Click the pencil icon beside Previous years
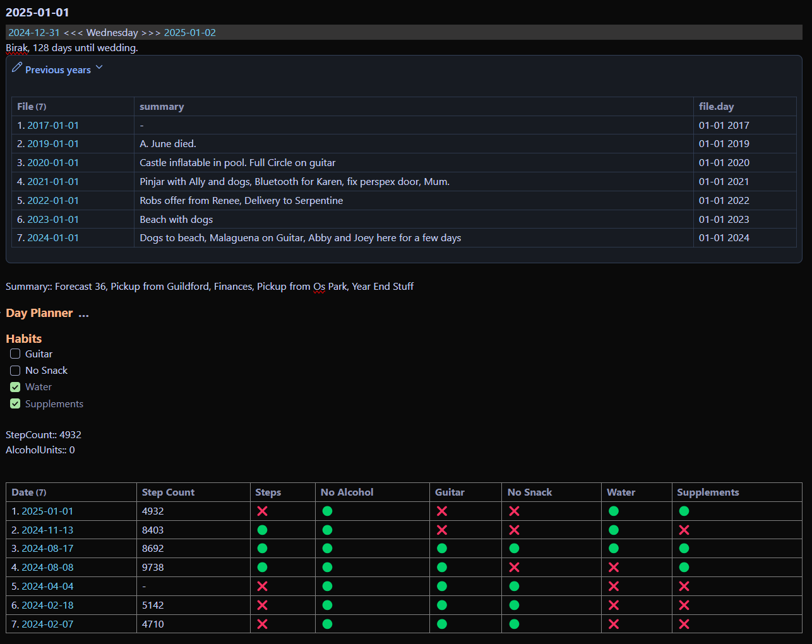 17,68
